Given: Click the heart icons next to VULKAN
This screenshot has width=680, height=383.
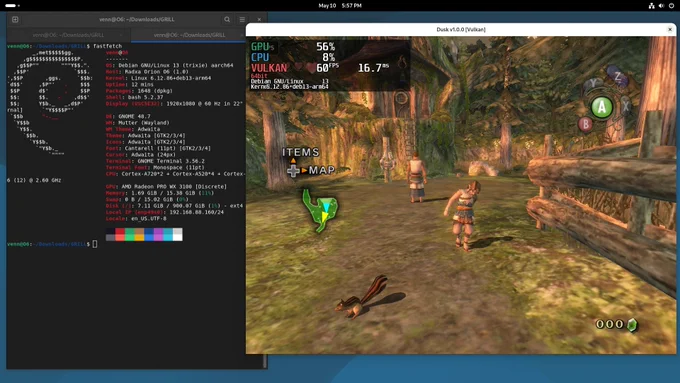Looking at the screenshot, I should point(304,68).
